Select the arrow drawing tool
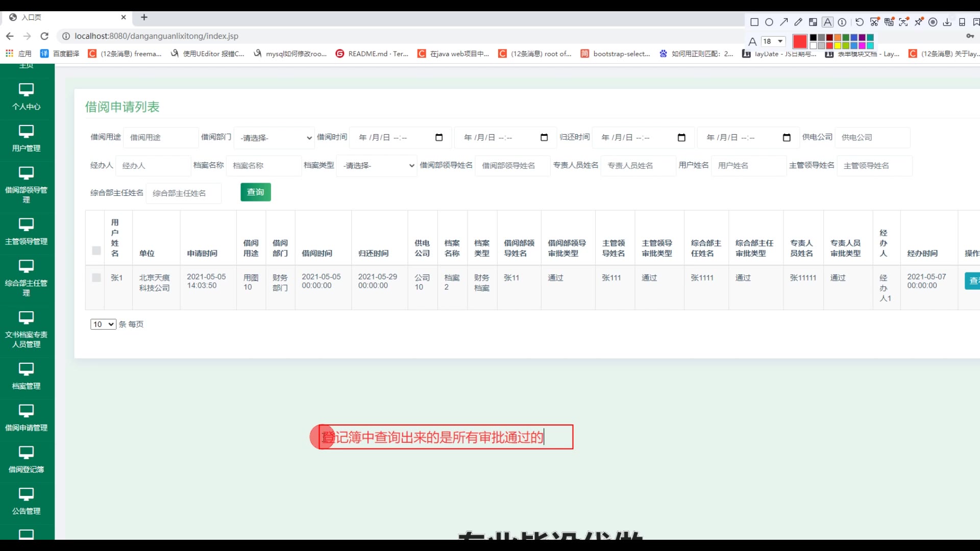 [784, 22]
